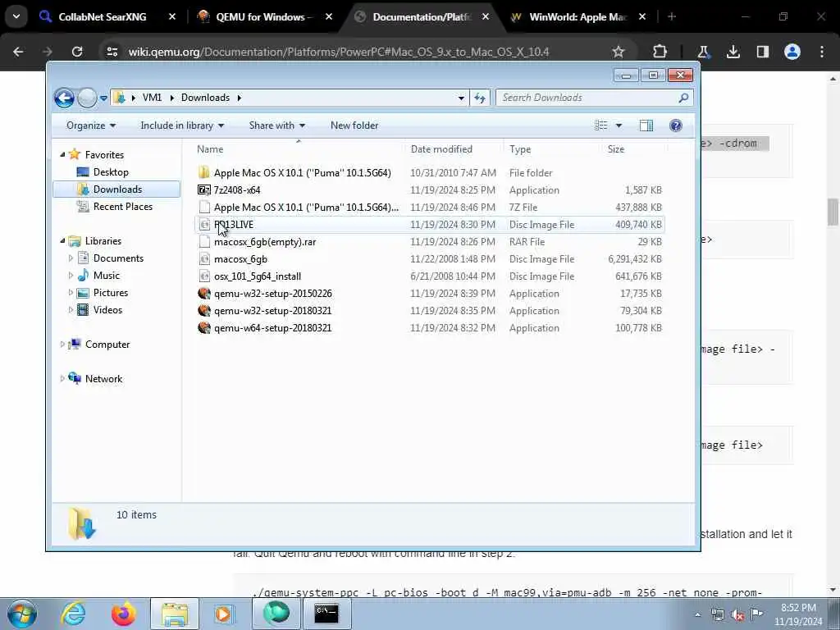Select the Videos library
Viewport: 840px width, 630px height.
tap(107, 309)
